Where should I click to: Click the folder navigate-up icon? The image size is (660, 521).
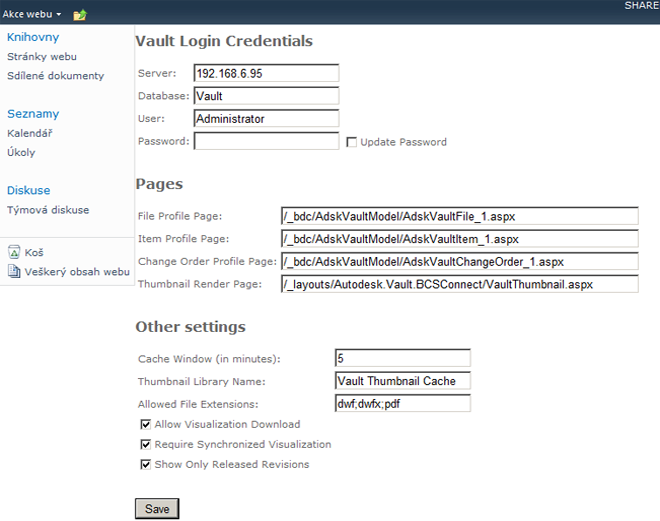[x=80, y=15]
